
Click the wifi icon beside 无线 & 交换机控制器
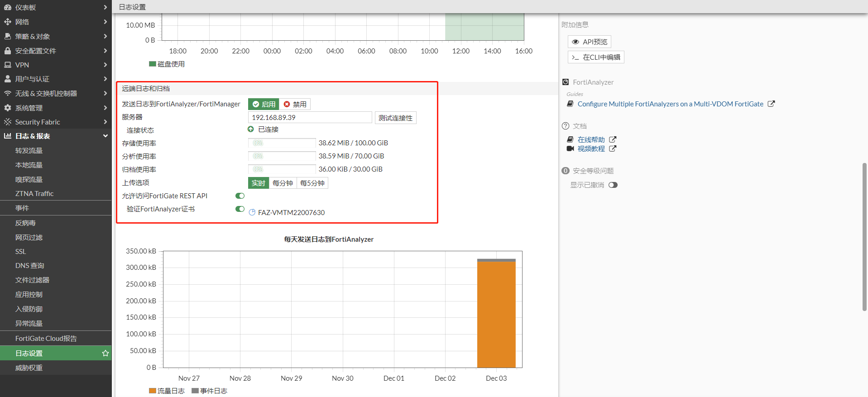(x=8, y=93)
